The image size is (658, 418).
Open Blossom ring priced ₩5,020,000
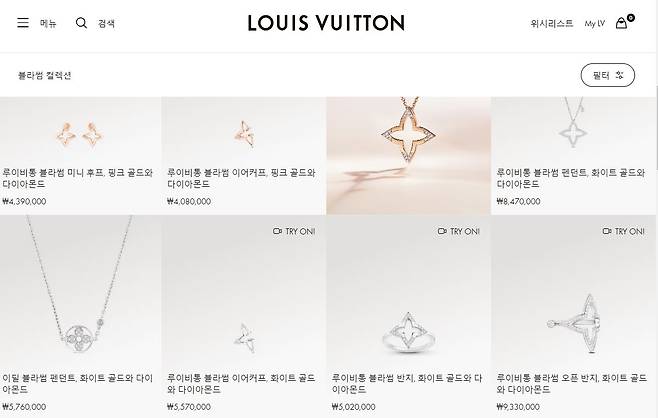(x=408, y=316)
